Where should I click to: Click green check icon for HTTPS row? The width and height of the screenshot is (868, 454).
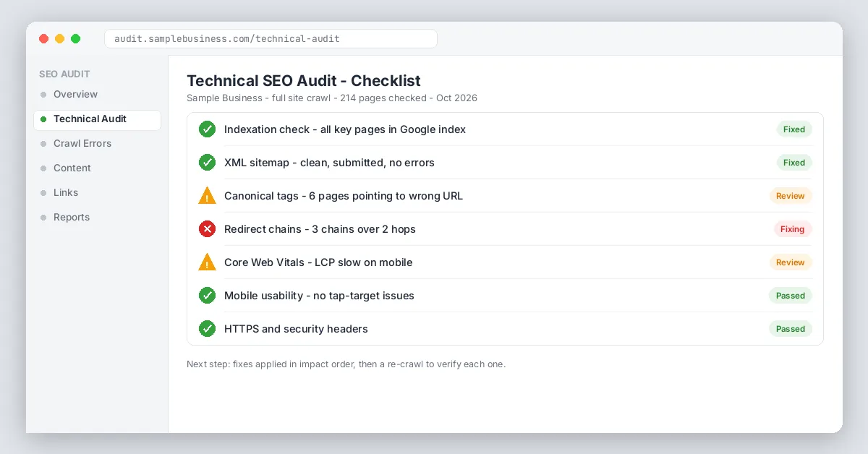point(207,329)
